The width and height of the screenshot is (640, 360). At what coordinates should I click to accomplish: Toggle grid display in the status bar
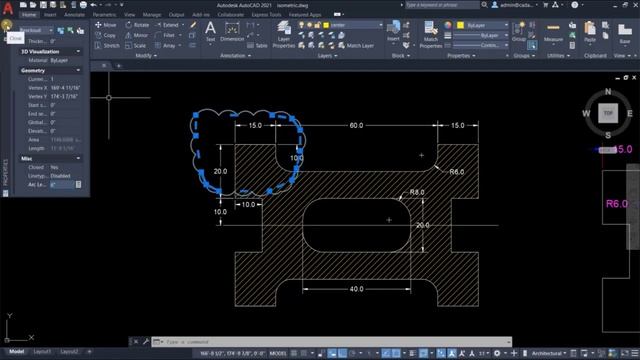pyautogui.click(x=294, y=353)
